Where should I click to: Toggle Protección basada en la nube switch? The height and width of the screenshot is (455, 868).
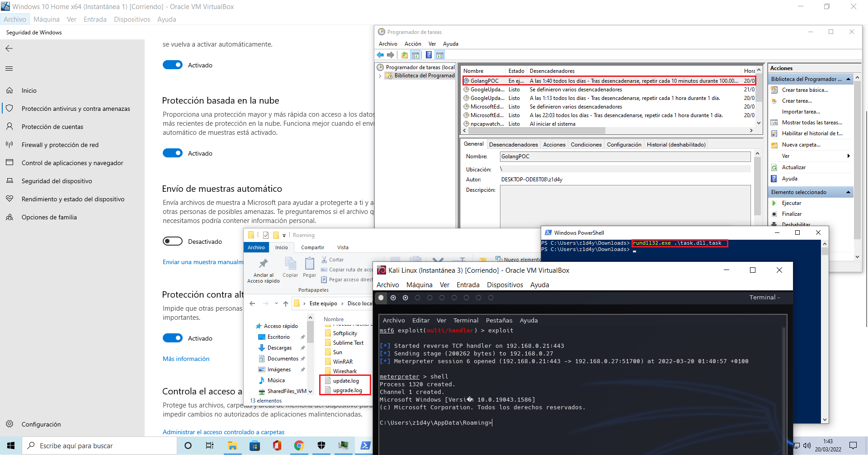pos(173,153)
